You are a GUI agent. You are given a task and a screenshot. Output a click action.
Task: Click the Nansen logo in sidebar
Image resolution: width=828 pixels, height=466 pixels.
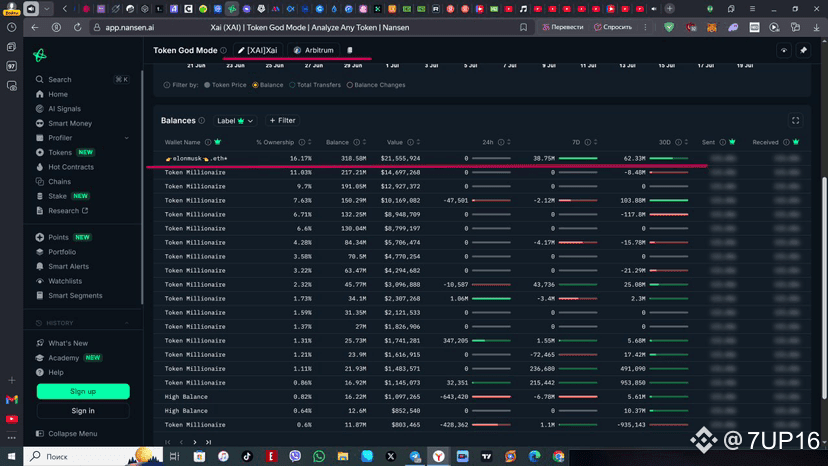(40, 55)
